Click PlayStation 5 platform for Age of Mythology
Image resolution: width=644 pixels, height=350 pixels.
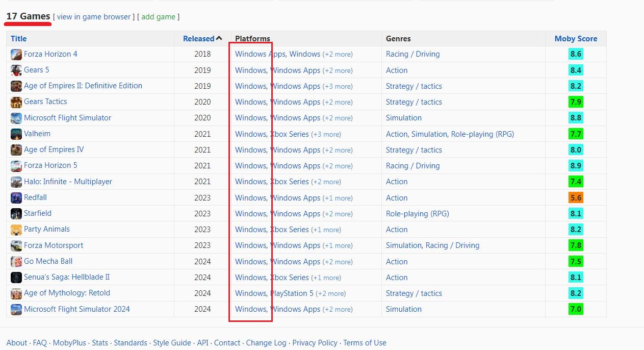[x=292, y=293]
